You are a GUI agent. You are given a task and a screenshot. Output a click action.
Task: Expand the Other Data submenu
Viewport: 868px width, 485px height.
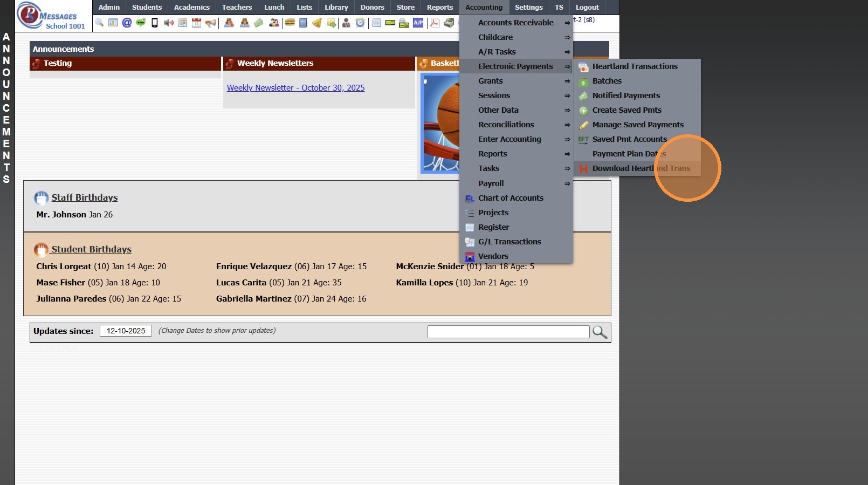[516, 110]
